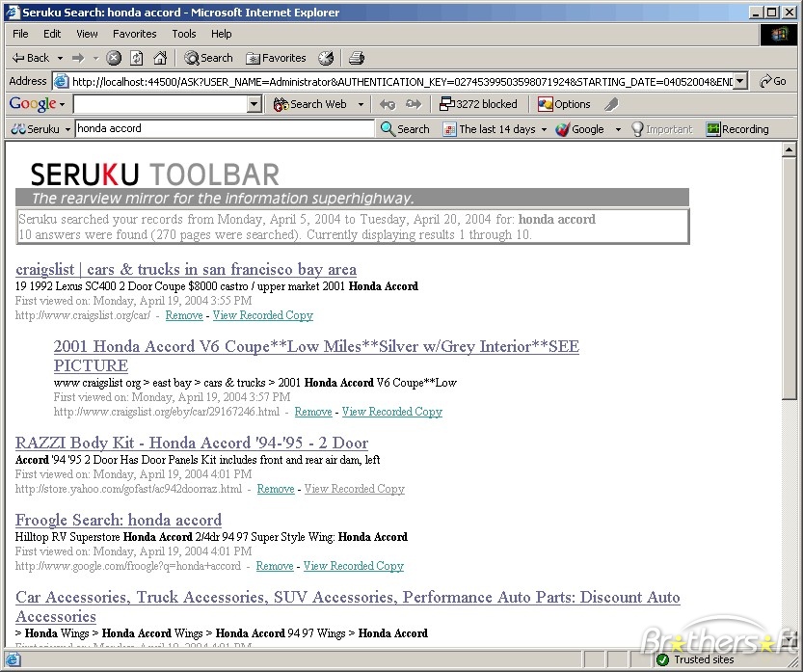Open the File menu
This screenshot has height=672, width=803.
[x=20, y=34]
